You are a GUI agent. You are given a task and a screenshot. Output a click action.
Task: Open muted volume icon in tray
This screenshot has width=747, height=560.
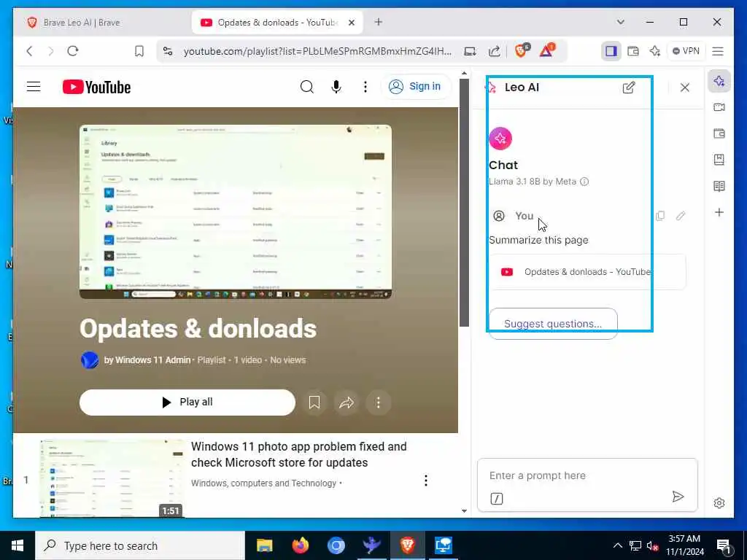(x=653, y=545)
